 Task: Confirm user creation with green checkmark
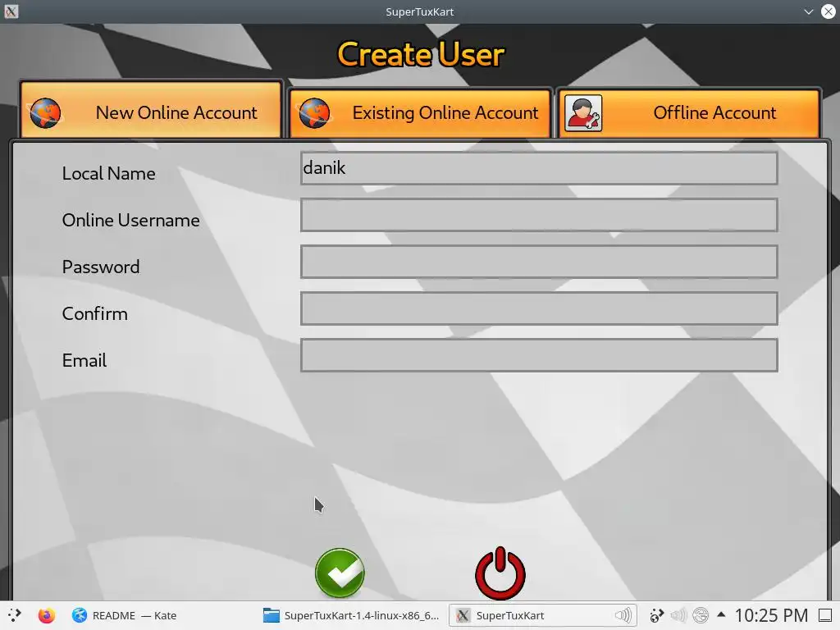[x=340, y=573]
